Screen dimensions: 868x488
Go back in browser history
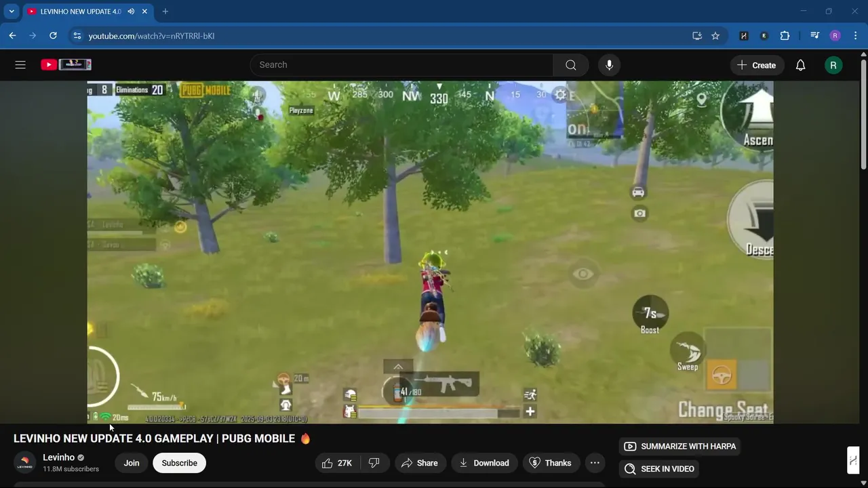(x=12, y=36)
